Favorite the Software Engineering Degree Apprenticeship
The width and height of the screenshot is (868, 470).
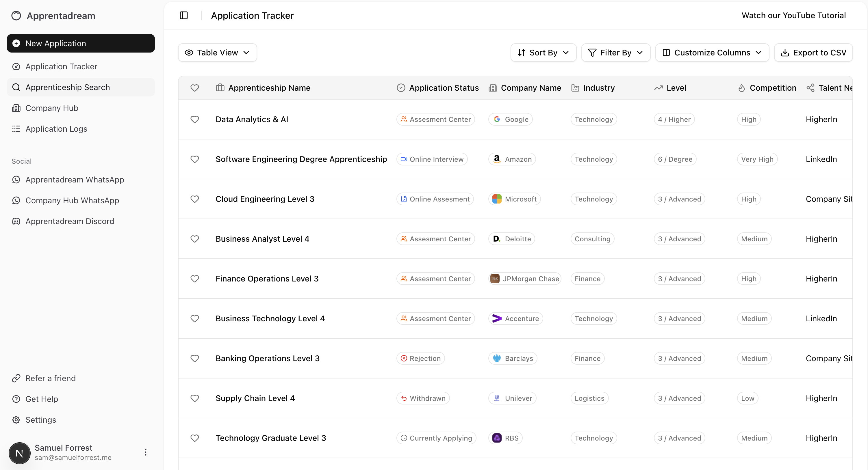point(195,159)
